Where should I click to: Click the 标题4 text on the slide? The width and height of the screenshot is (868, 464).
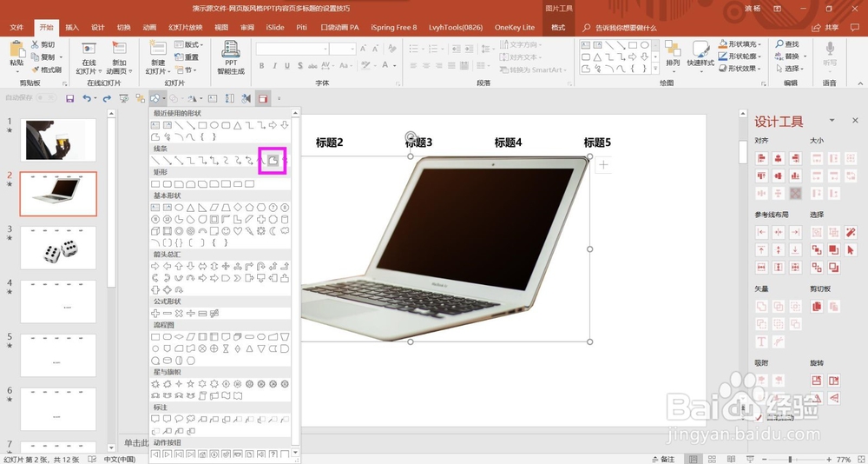pyautogui.click(x=508, y=143)
